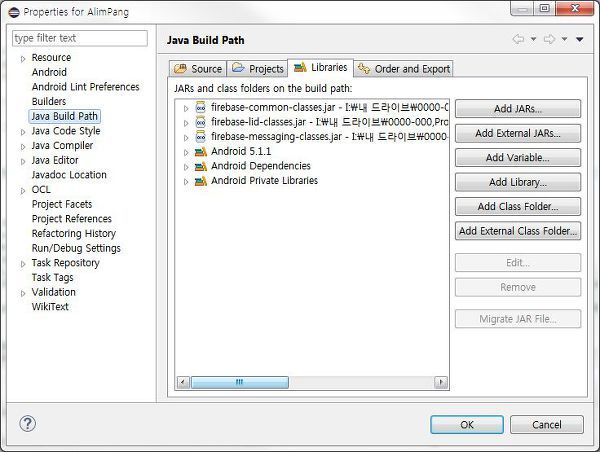Switch to the Source tab

(x=198, y=69)
